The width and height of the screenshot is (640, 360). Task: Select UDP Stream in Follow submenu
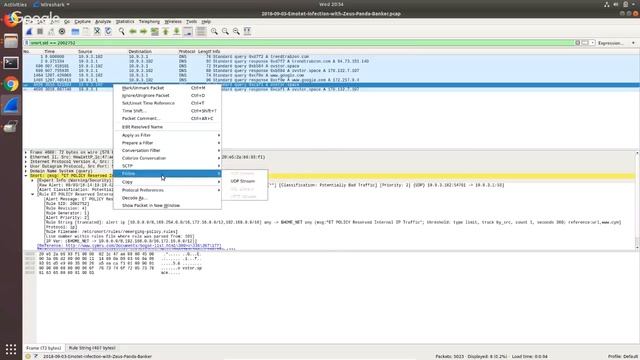click(245, 181)
